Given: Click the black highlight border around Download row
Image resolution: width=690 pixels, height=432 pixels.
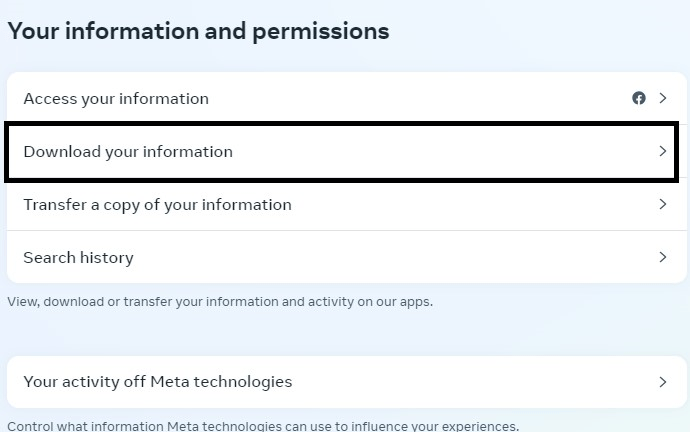Looking at the screenshot, I should pos(341,124).
